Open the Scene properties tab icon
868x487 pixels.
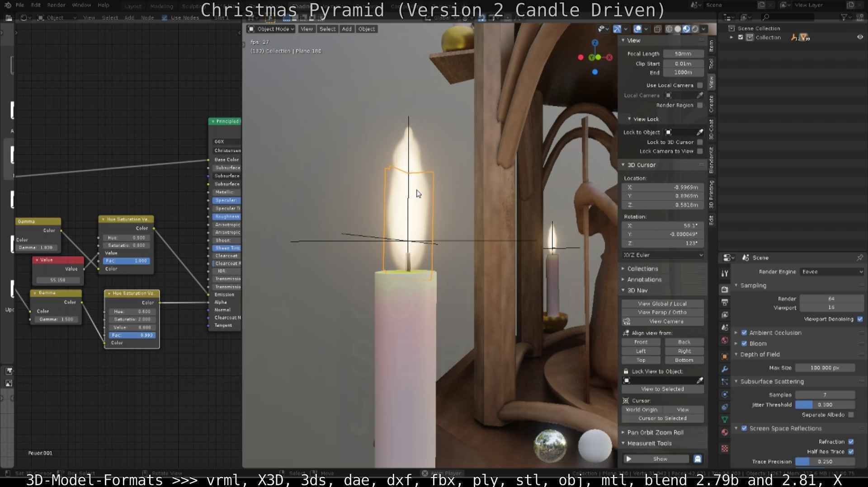pyautogui.click(x=725, y=328)
